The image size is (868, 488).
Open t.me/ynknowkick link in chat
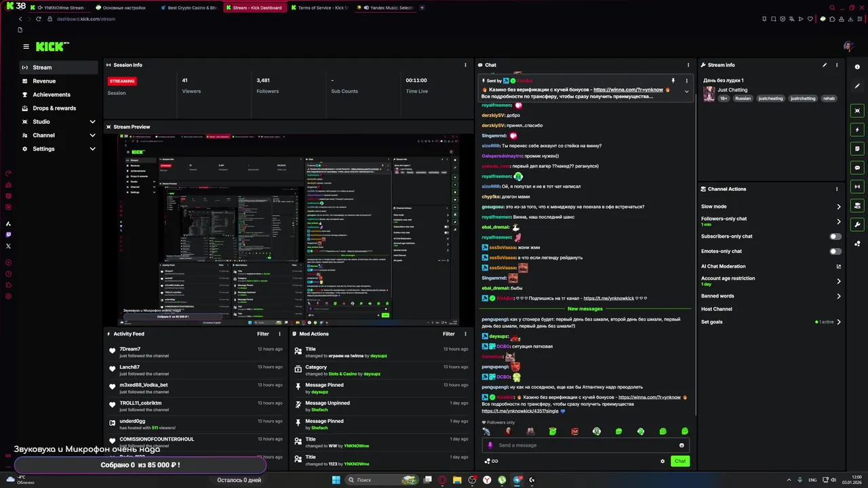pyautogui.click(x=608, y=298)
